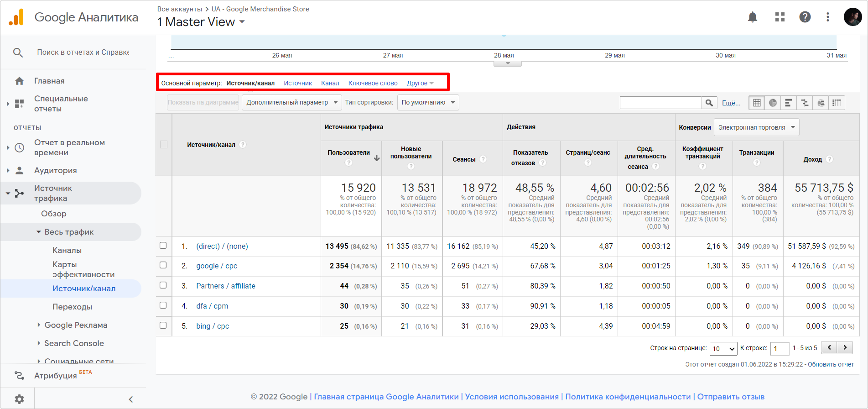Open admin settings gear icon
The image size is (868, 409).
click(x=19, y=399)
